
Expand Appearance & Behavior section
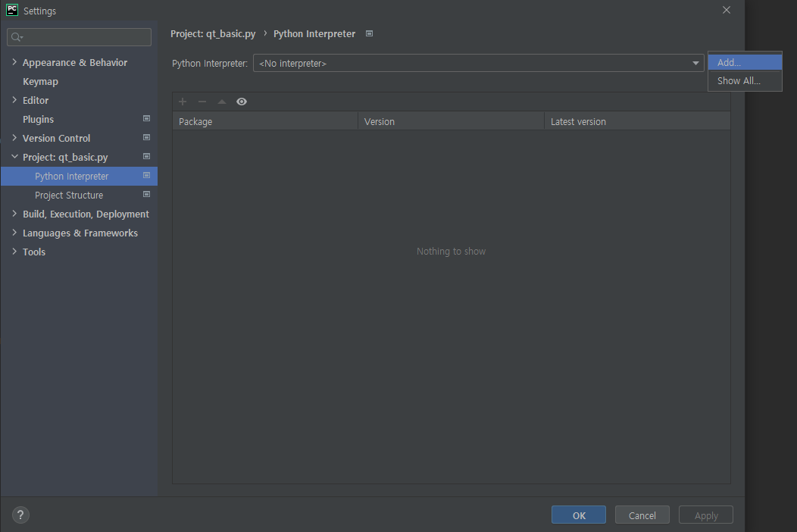[x=14, y=62]
